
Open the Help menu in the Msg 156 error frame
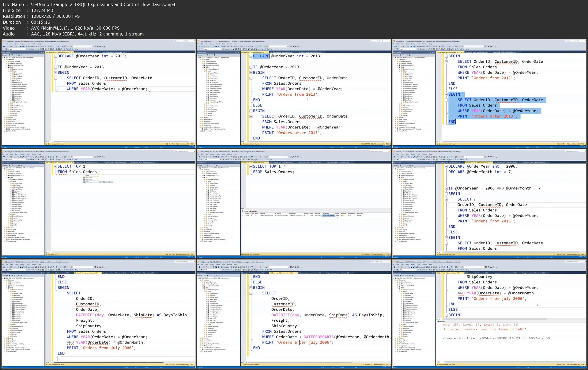coord(431,265)
